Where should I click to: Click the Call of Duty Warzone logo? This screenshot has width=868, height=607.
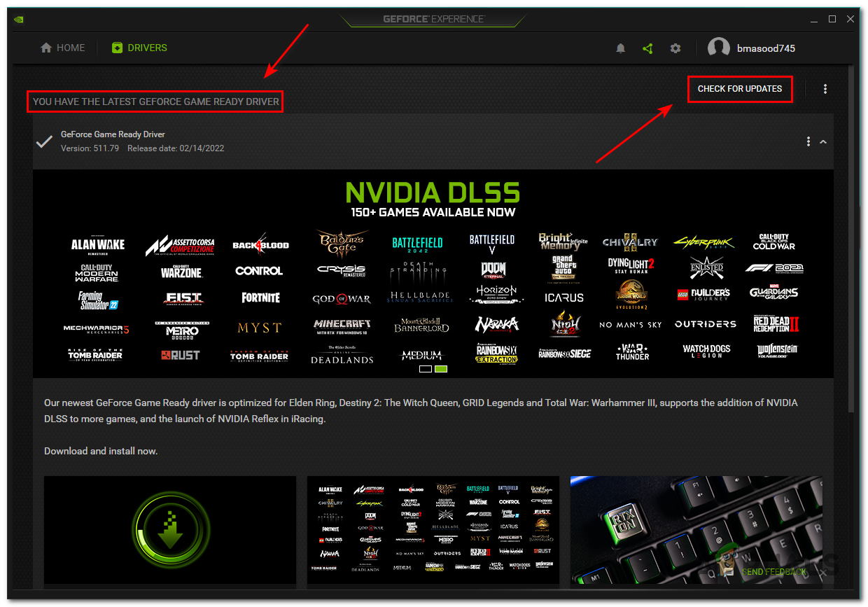click(x=181, y=271)
